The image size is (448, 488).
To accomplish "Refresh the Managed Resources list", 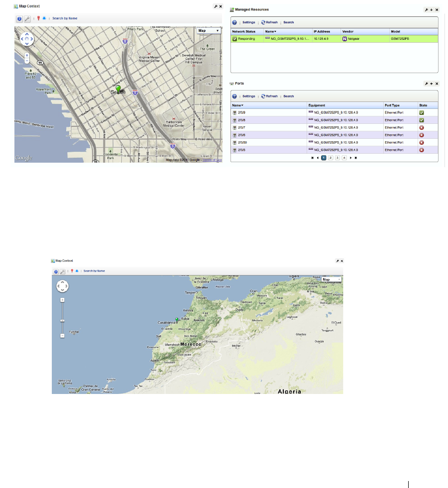I will pyautogui.click(x=269, y=22).
